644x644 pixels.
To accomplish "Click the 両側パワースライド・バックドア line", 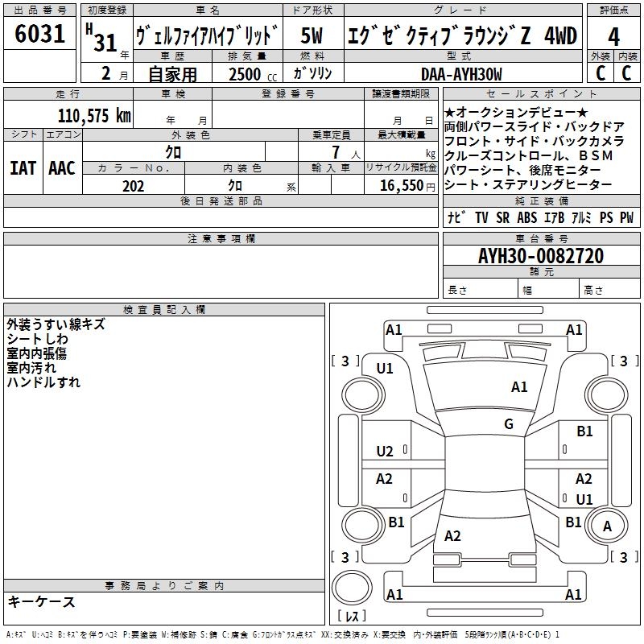I will click(534, 126).
